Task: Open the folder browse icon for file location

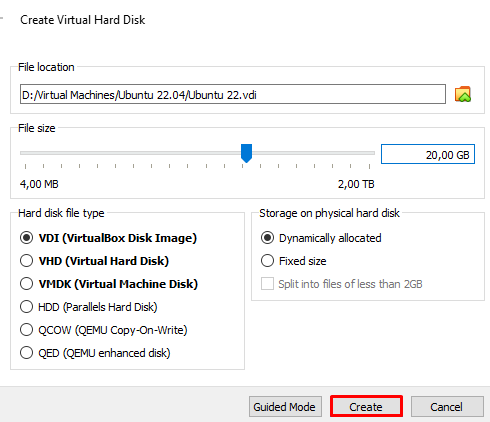Action: pyautogui.click(x=463, y=94)
